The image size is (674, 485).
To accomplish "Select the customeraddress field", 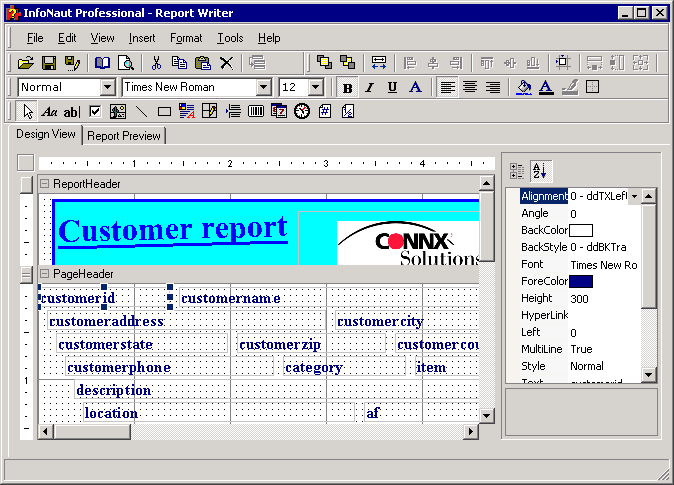I will tap(187, 322).
